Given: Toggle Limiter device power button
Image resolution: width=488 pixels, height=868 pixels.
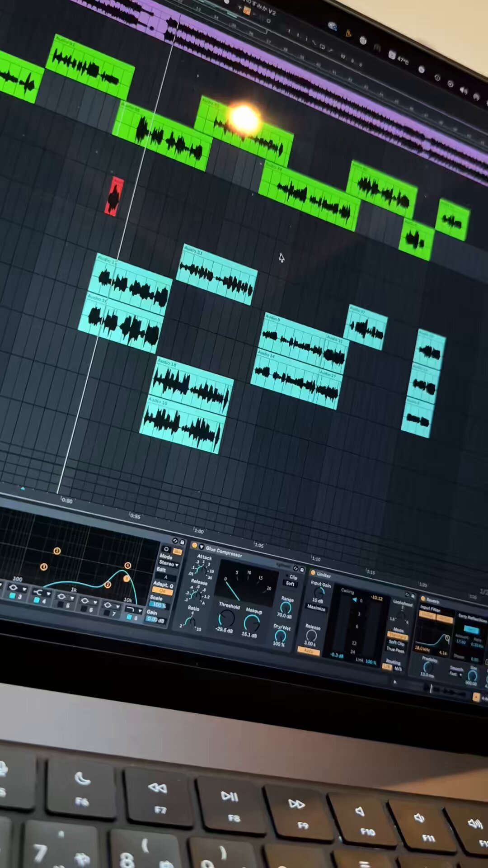Looking at the screenshot, I should pyautogui.click(x=313, y=572).
